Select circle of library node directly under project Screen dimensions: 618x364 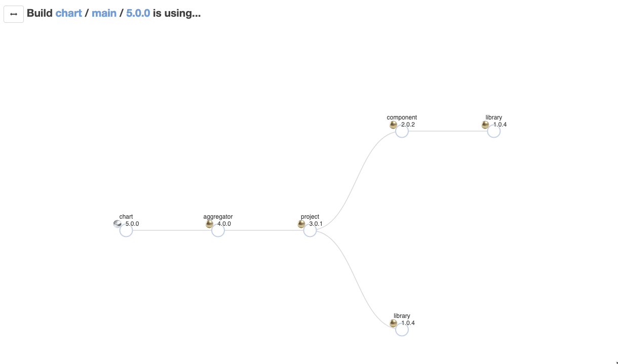(x=402, y=330)
